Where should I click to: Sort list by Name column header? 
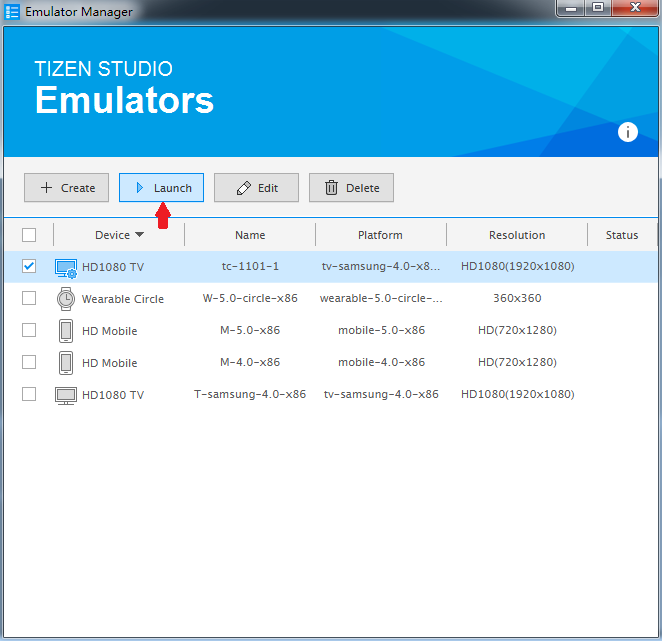[x=250, y=235]
